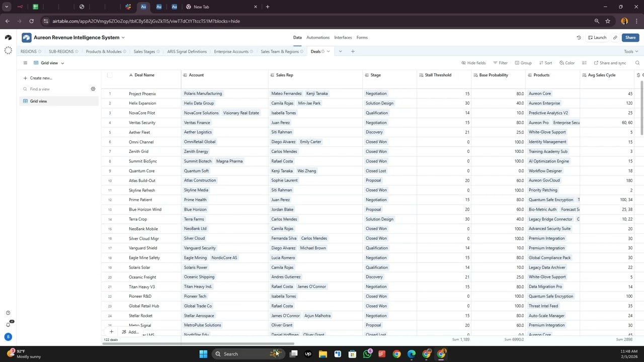This screenshot has width=644, height=362.
Task: Click Hide fields in toolbar
Action: tap(473, 63)
